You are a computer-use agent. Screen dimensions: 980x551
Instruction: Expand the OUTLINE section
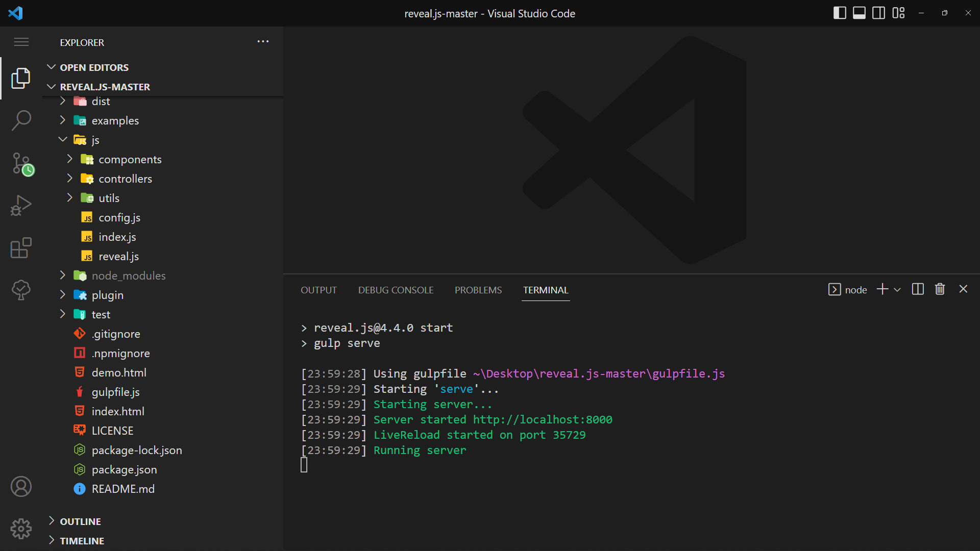tap(162, 521)
